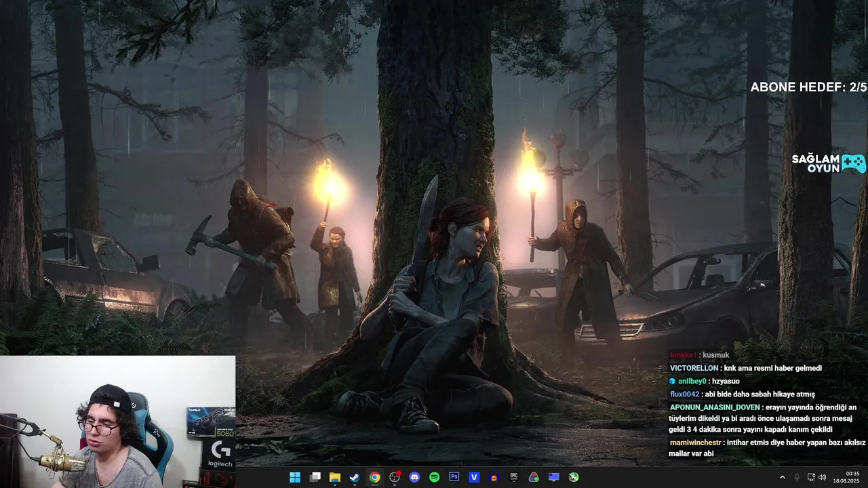The width and height of the screenshot is (868, 488).
Task: Click the username VICTORELLON in chat
Action: click(x=694, y=368)
